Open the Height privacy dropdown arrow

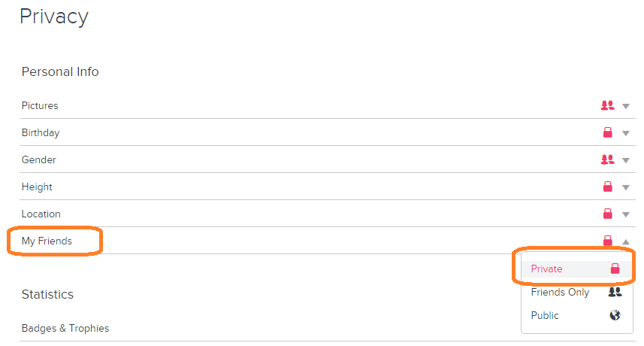(x=625, y=188)
